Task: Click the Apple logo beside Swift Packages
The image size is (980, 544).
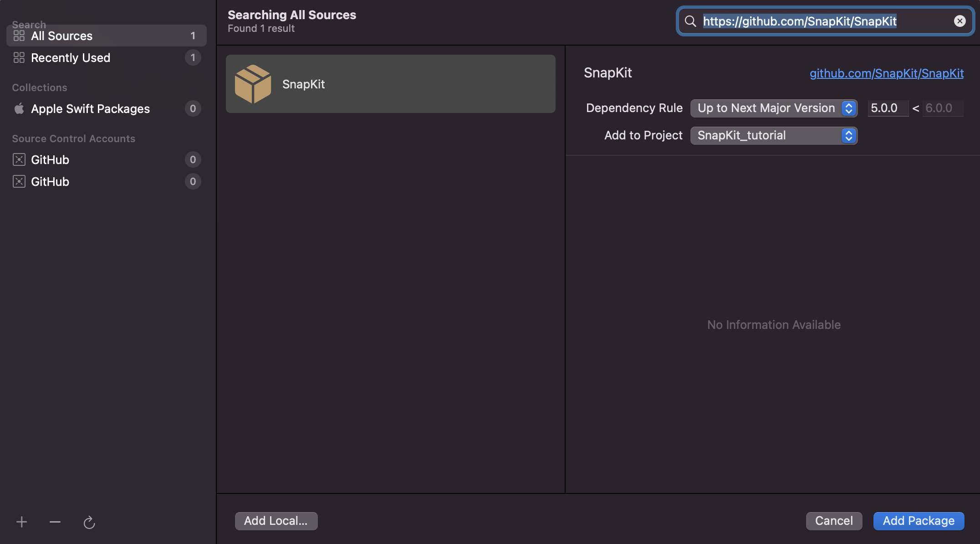Action: pos(19,108)
